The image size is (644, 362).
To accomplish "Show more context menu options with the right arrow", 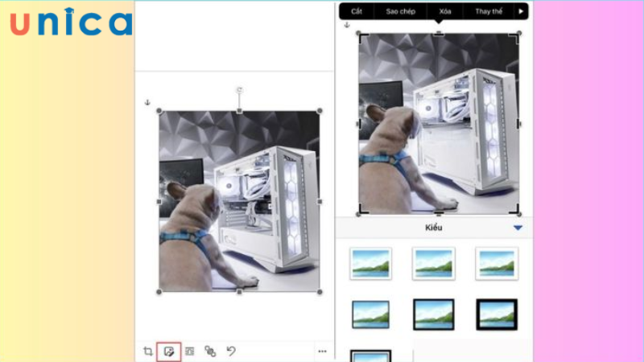I will click(521, 11).
